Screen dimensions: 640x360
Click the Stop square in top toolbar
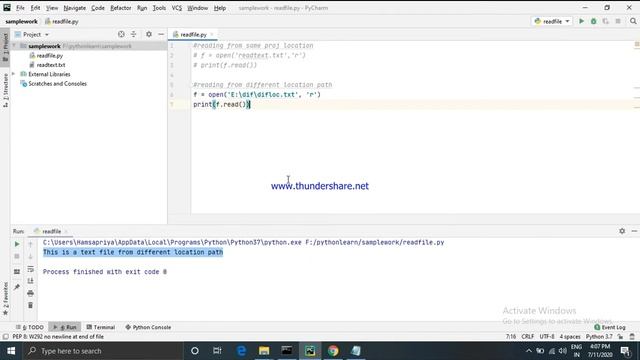tap(618, 21)
